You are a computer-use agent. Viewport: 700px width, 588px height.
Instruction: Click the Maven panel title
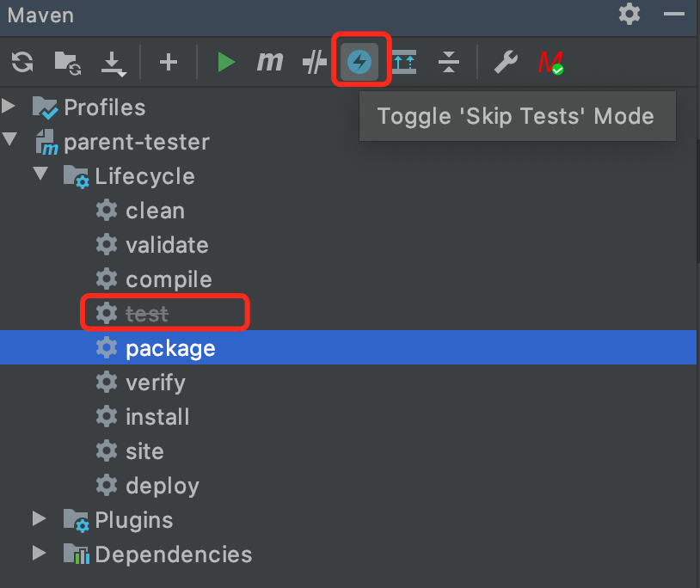[40, 15]
